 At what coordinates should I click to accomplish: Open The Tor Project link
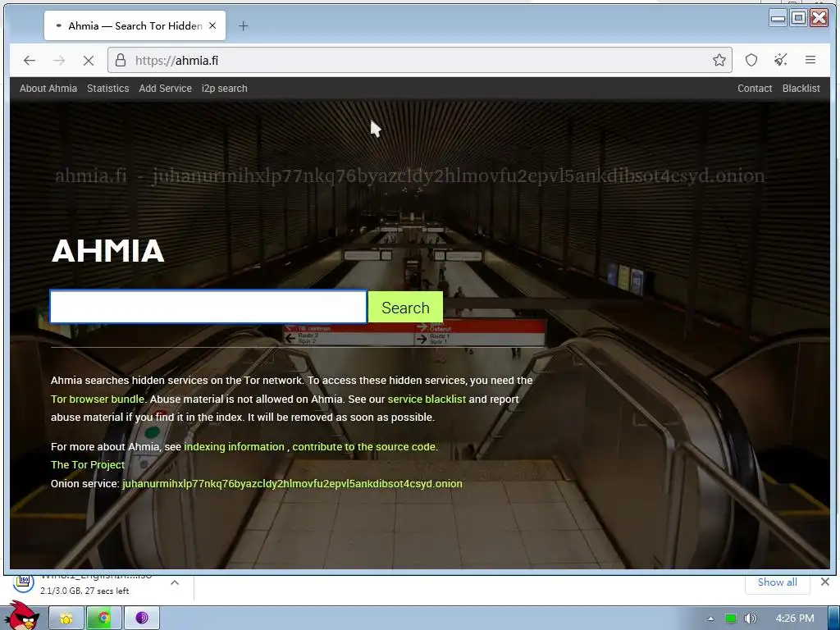pyautogui.click(x=87, y=465)
